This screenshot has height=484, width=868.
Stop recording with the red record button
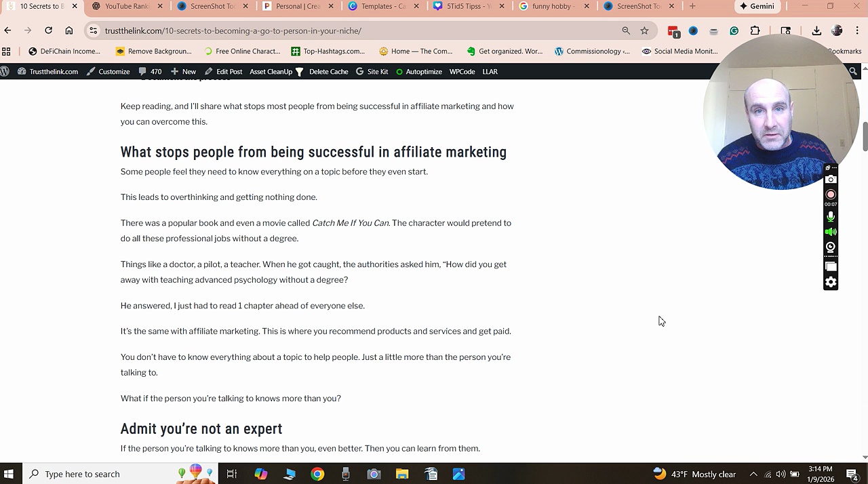click(x=831, y=195)
